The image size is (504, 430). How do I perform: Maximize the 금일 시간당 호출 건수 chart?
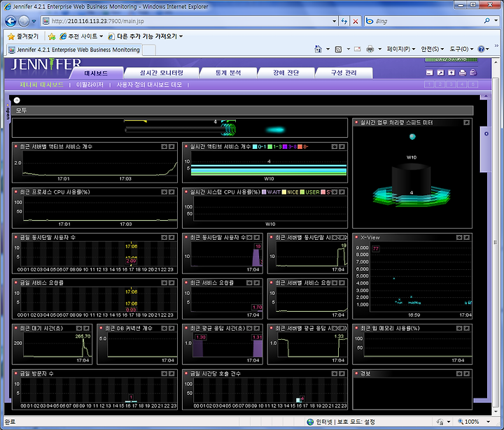[342, 373]
